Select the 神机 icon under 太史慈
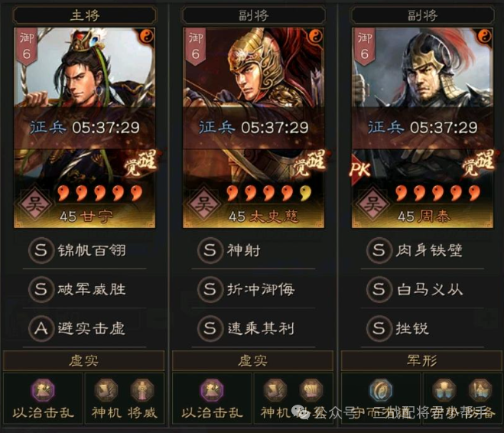The image size is (504, 433). 275,390
